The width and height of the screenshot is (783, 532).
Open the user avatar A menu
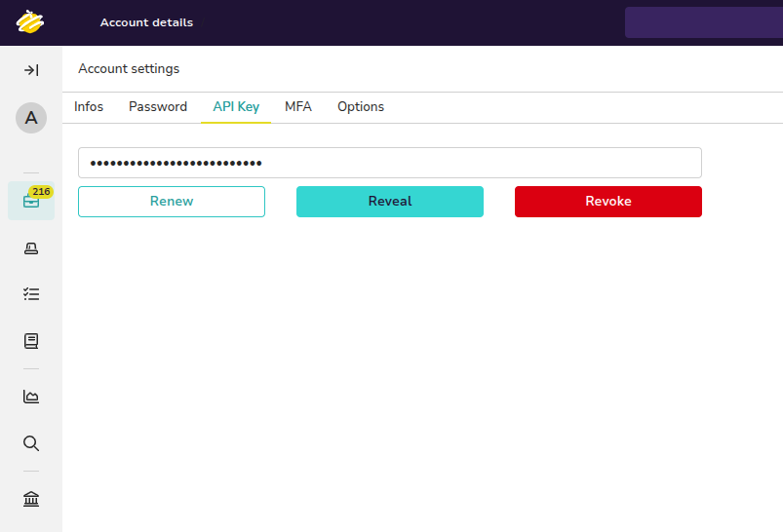pyautogui.click(x=31, y=118)
